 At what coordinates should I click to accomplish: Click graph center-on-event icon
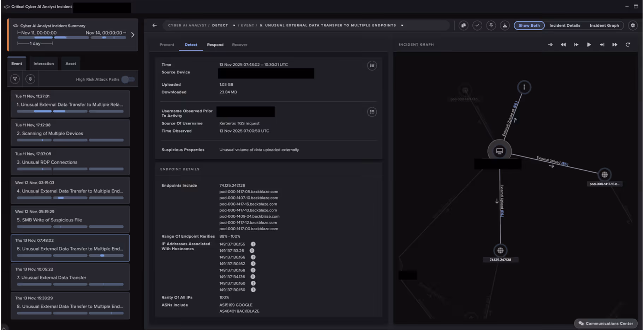(550, 45)
